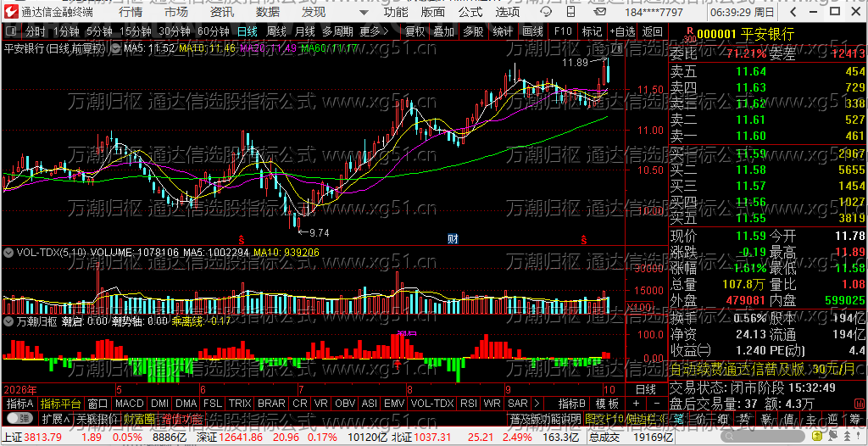Open the 数据 menu
This screenshot has width=868, height=446.
268,12
